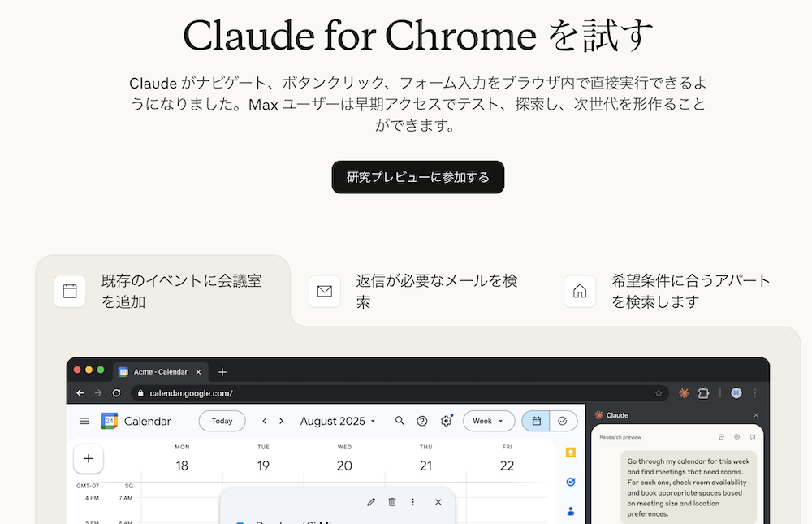
Task: Click the 研究プレビューに参加する button
Action: 418,177
